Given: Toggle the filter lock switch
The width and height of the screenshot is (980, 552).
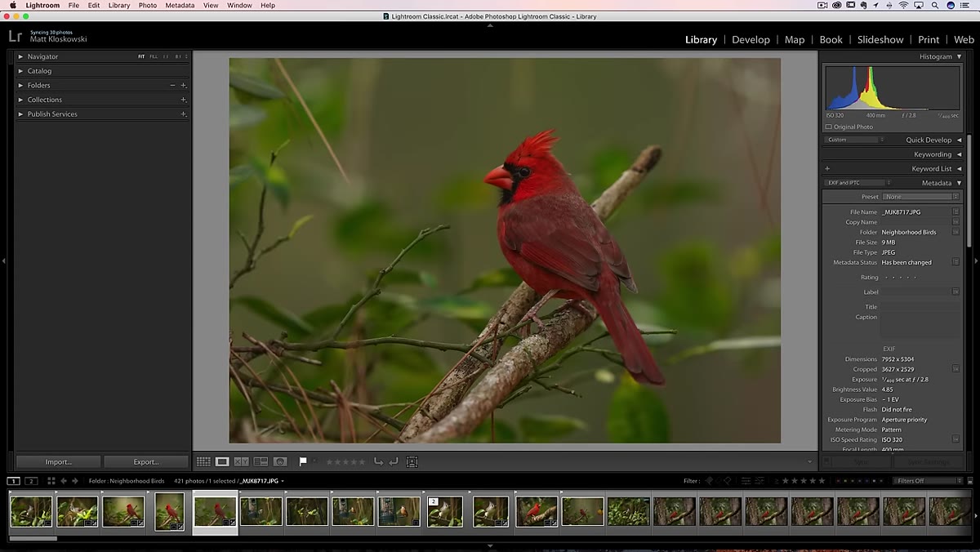Looking at the screenshot, I should (x=969, y=481).
